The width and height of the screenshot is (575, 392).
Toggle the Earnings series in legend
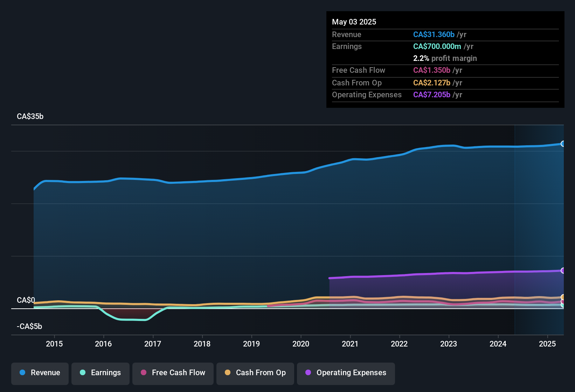[x=101, y=373]
